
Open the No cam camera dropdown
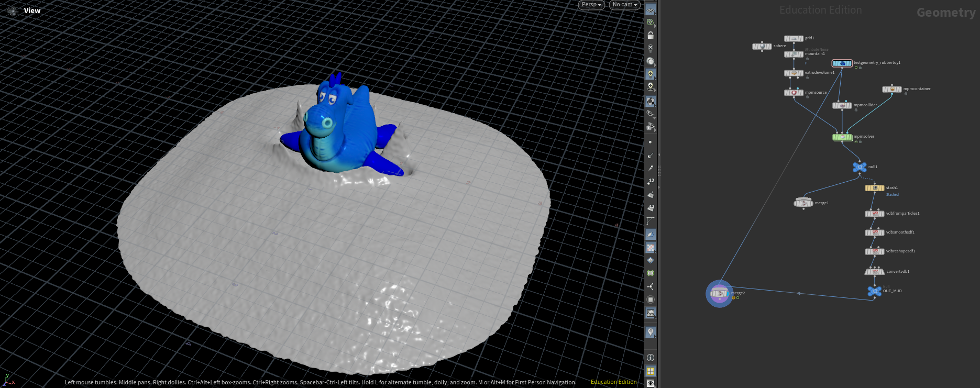tap(625, 5)
